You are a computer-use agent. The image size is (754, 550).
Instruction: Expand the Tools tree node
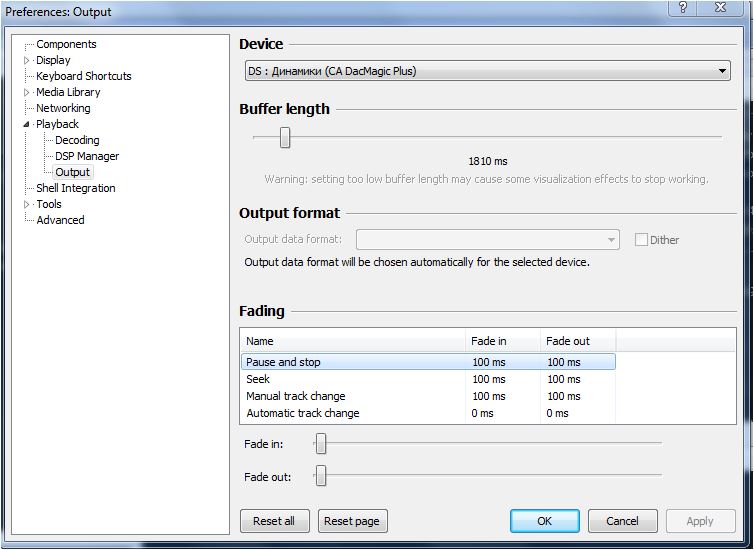coord(27,204)
